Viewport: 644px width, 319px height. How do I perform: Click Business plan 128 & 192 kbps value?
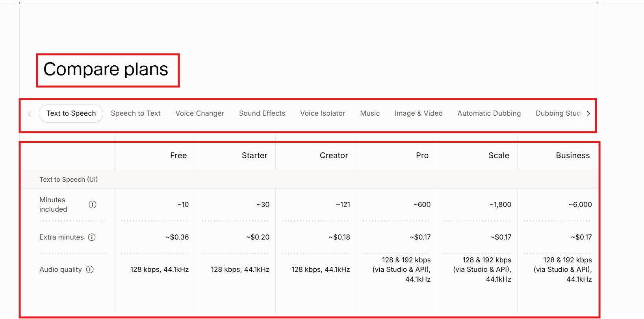click(563, 269)
